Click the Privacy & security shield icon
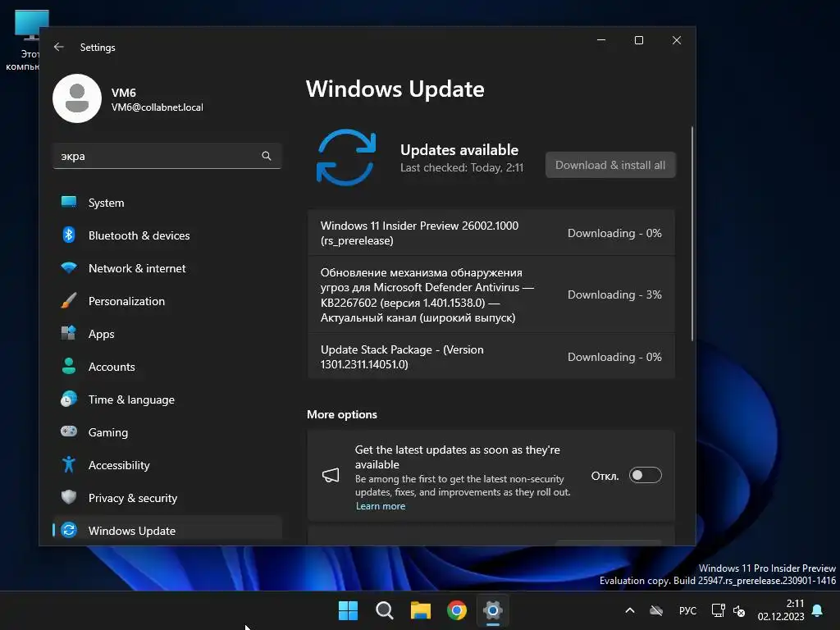This screenshot has width=840, height=630. click(x=69, y=497)
